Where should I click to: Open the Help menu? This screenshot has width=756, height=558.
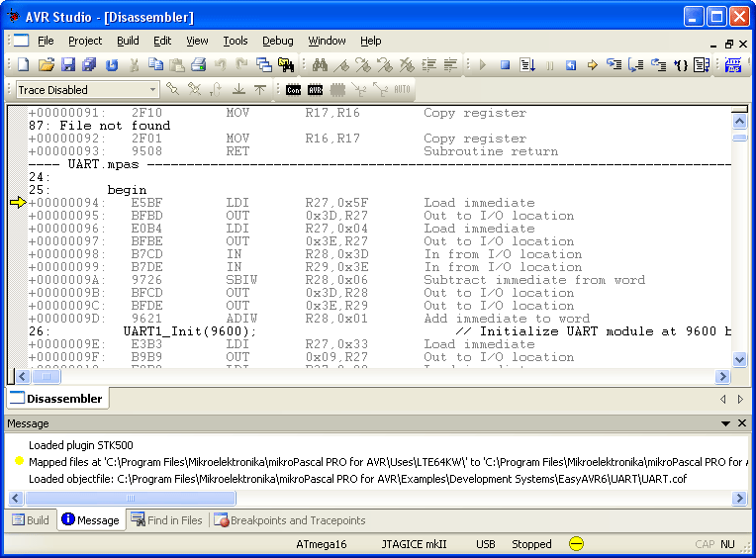click(371, 41)
